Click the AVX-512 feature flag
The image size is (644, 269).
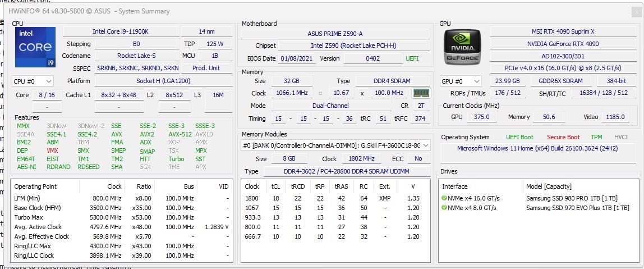click(x=180, y=134)
